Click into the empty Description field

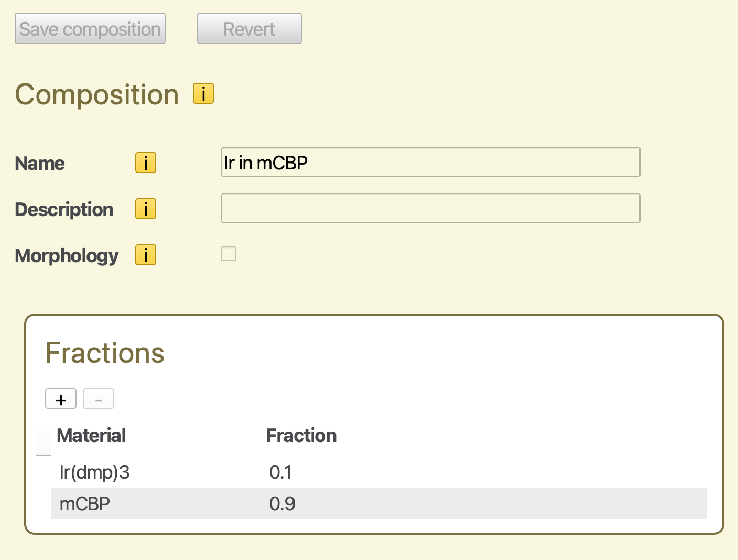click(430, 209)
